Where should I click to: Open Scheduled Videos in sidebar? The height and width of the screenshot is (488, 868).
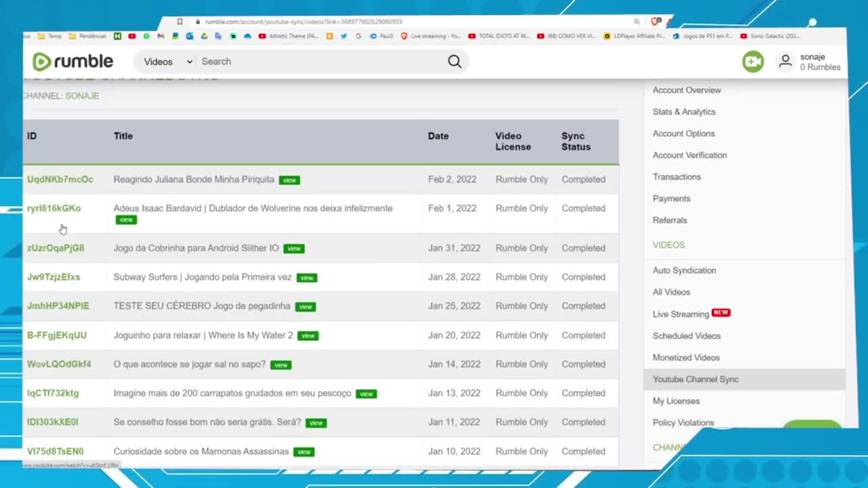click(x=686, y=336)
